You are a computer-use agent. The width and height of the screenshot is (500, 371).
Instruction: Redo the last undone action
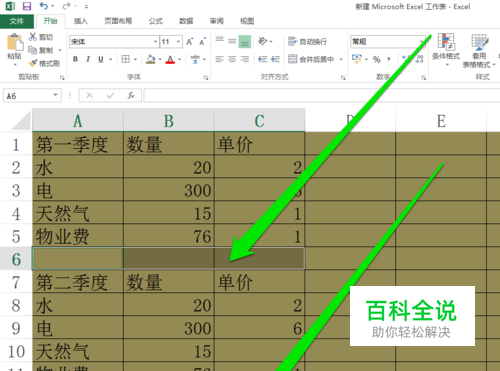pos(67,6)
